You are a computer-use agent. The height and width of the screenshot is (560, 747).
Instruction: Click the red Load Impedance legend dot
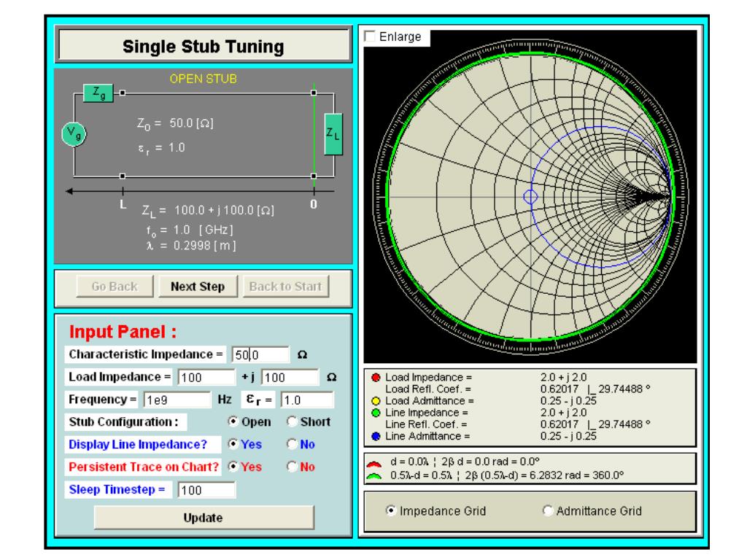click(376, 377)
